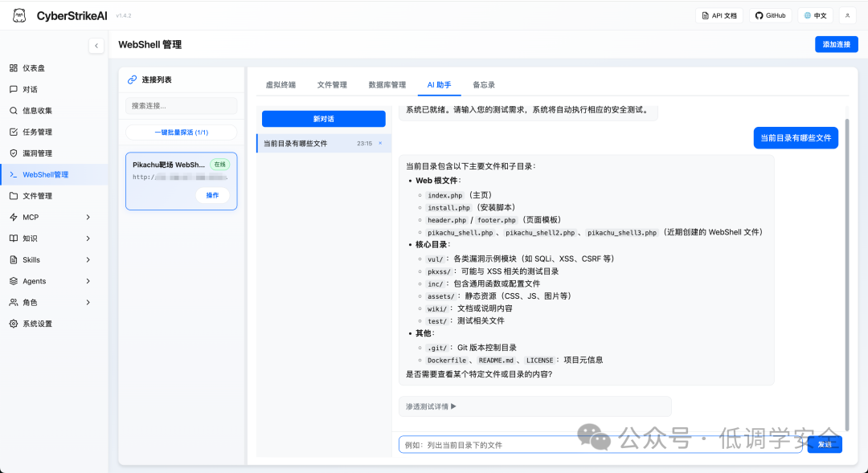The height and width of the screenshot is (473, 868).
Task: Open 漏洞管理 shield icon
Action: coord(14,153)
